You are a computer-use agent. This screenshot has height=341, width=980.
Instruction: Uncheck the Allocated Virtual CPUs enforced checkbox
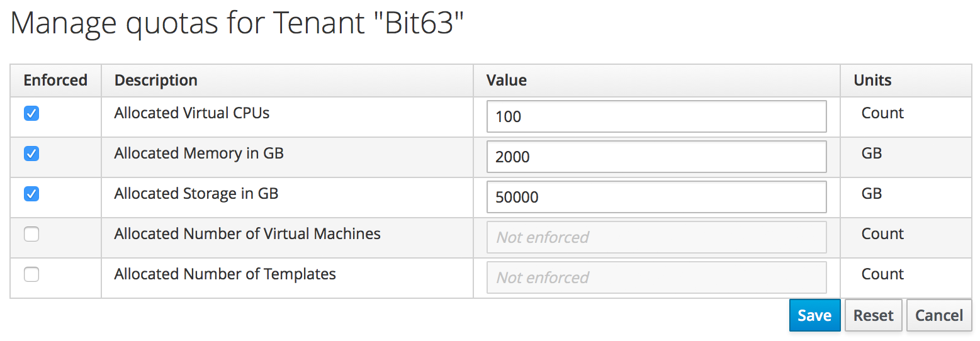(31, 113)
